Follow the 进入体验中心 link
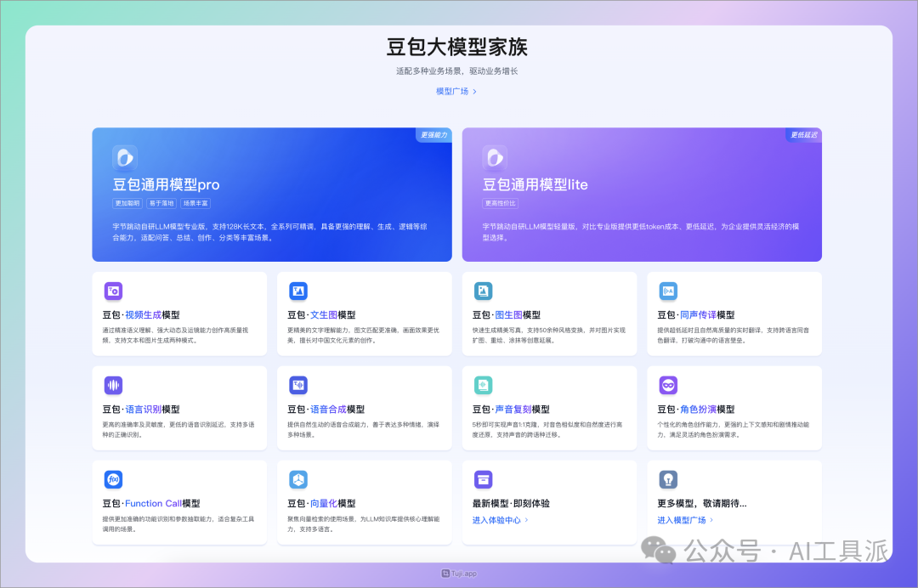 pos(496,520)
